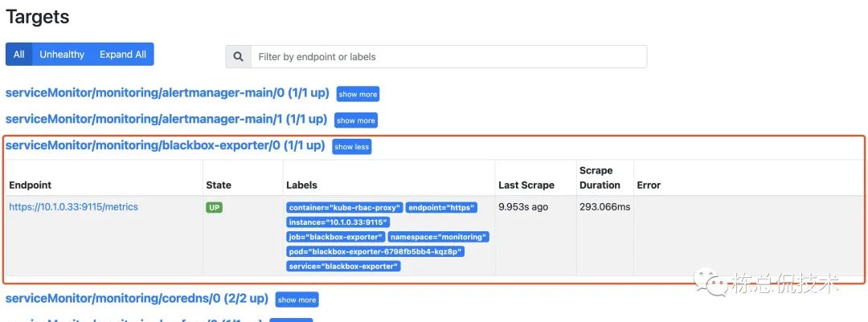Select the All filter button

click(x=18, y=55)
